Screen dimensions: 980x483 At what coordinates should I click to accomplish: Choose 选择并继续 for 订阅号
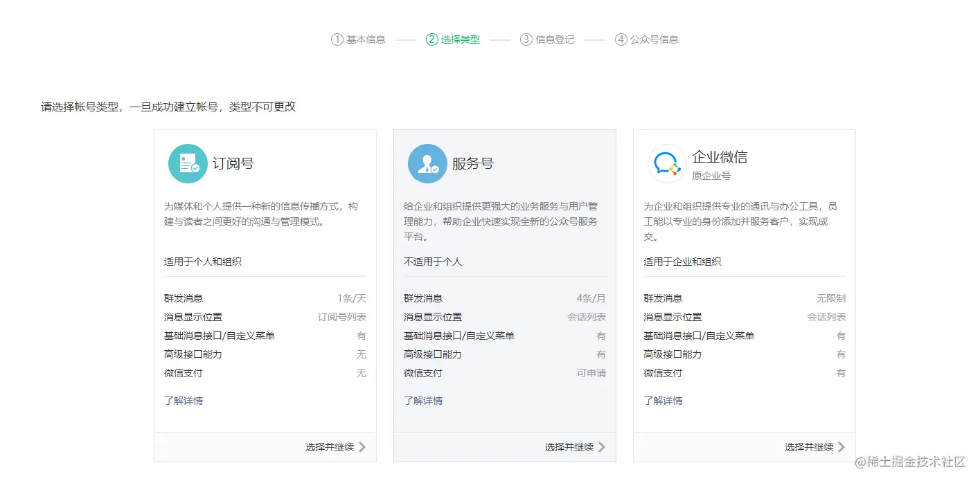330,447
